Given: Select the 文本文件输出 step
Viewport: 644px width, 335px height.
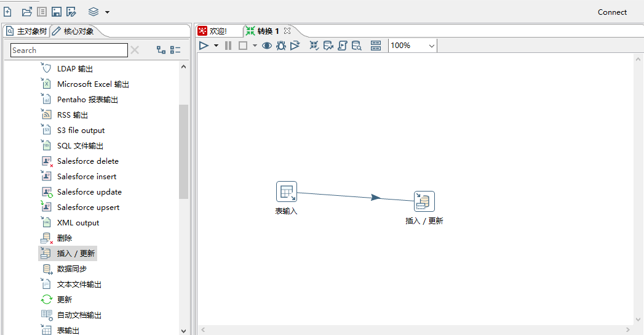Looking at the screenshot, I should (71, 285).
